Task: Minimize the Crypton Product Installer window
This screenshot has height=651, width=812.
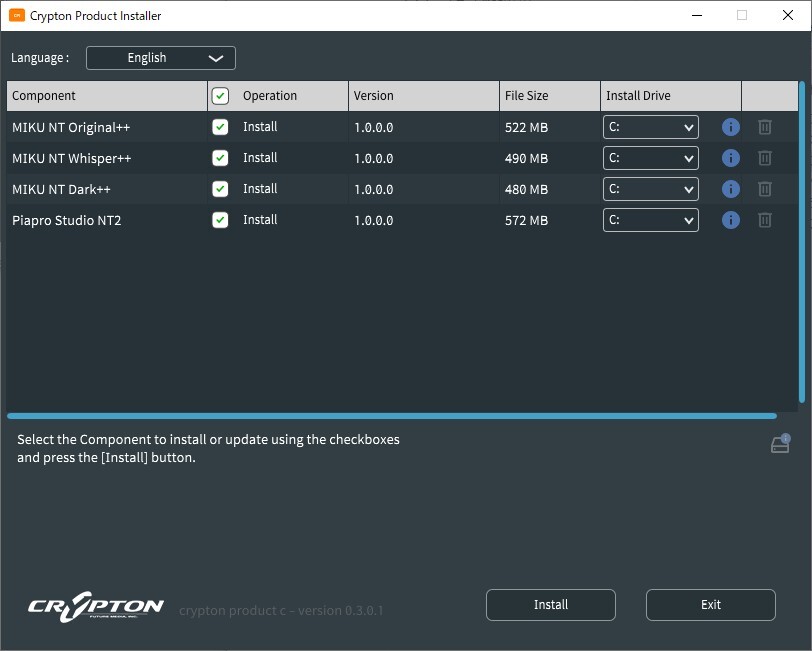Action: click(x=697, y=16)
